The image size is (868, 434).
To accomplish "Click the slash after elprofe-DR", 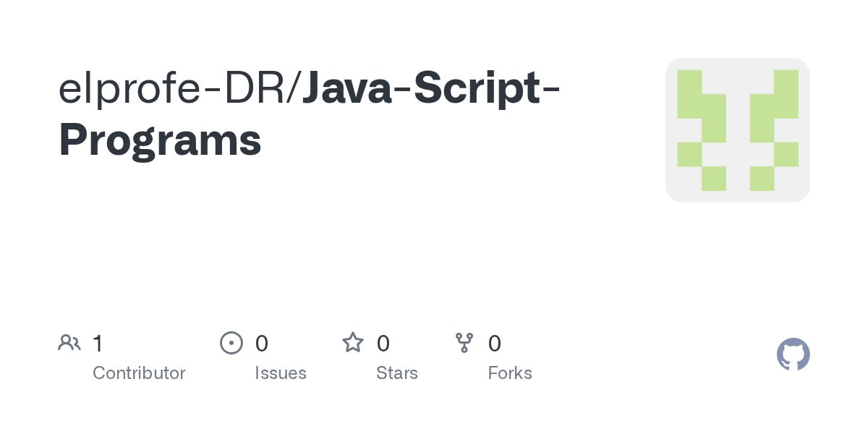I will (x=295, y=88).
